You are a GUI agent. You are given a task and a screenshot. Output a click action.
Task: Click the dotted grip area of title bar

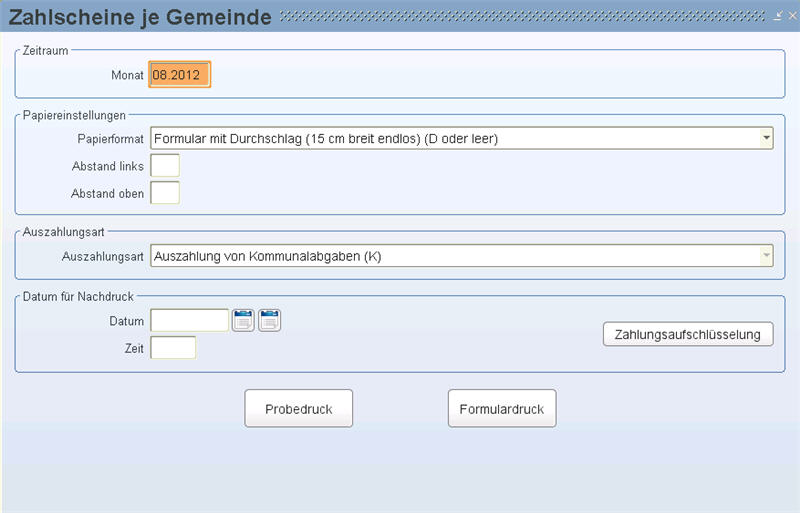coord(522,16)
